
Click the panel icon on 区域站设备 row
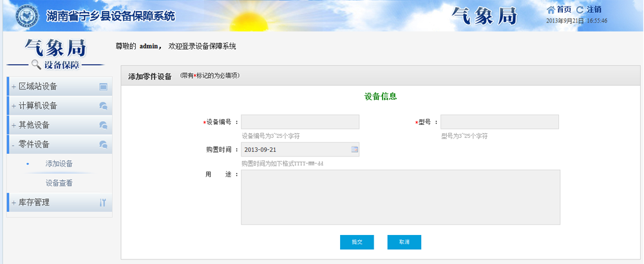click(103, 87)
